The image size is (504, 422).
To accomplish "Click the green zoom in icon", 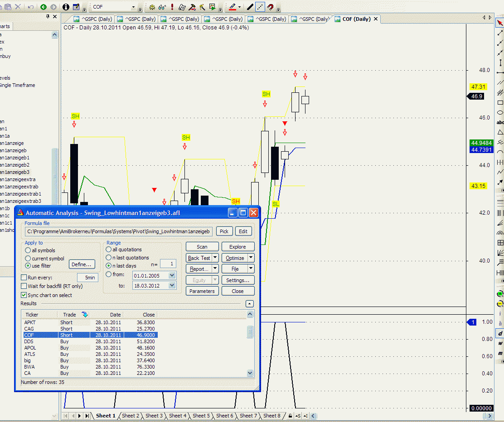I will (500, 294).
